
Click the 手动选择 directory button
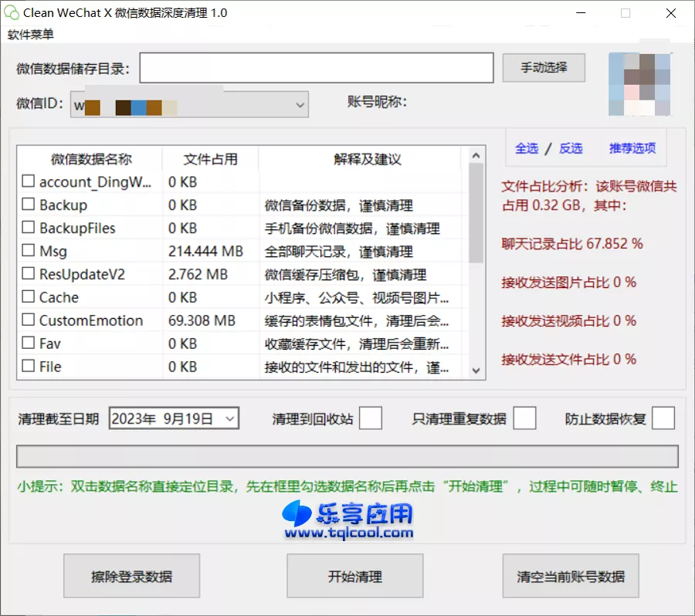[x=543, y=68]
